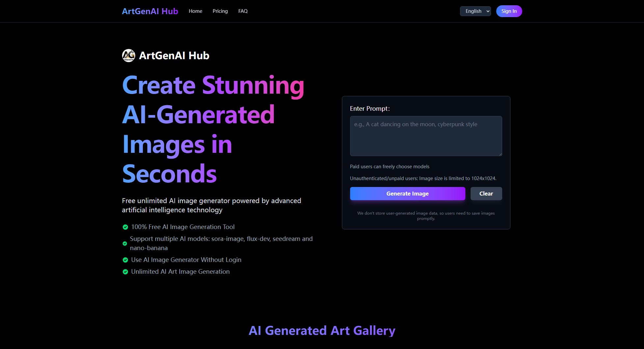Focus the Enter Prompt text box
The image size is (644, 349).
tap(426, 136)
